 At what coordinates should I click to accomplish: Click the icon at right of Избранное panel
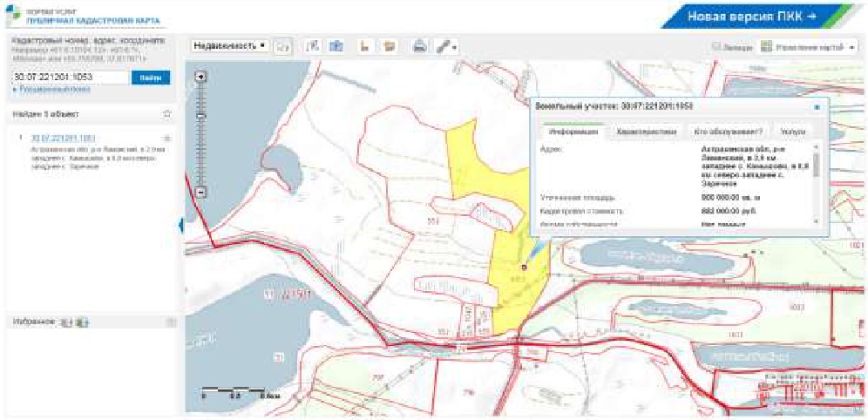171,322
